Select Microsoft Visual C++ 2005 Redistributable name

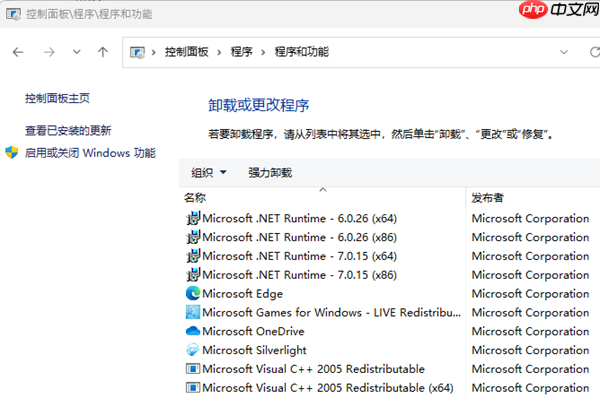coord(313,369)
